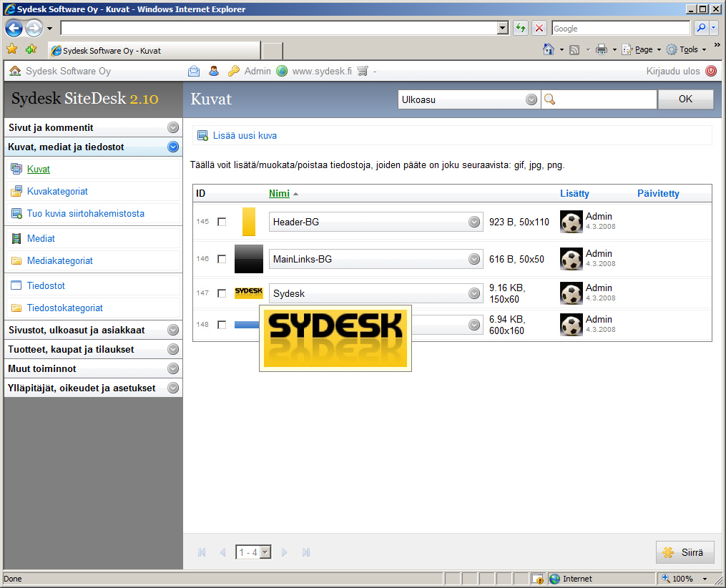Check the checkbox for MainLinks-BG row
Viewport: 726px width, 588px height.
tap(222, 259)
